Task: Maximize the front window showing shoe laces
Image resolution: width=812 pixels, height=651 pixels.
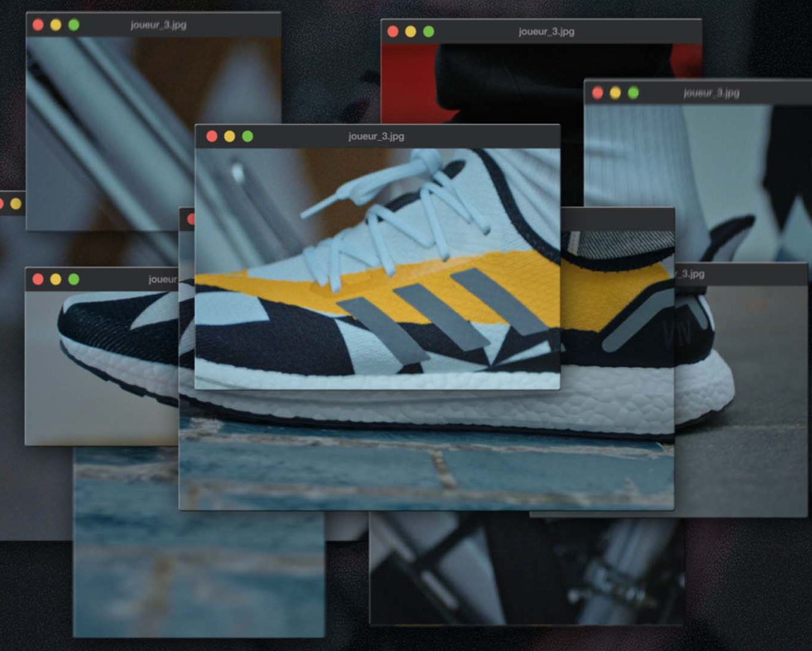Action: click(248, 136)
